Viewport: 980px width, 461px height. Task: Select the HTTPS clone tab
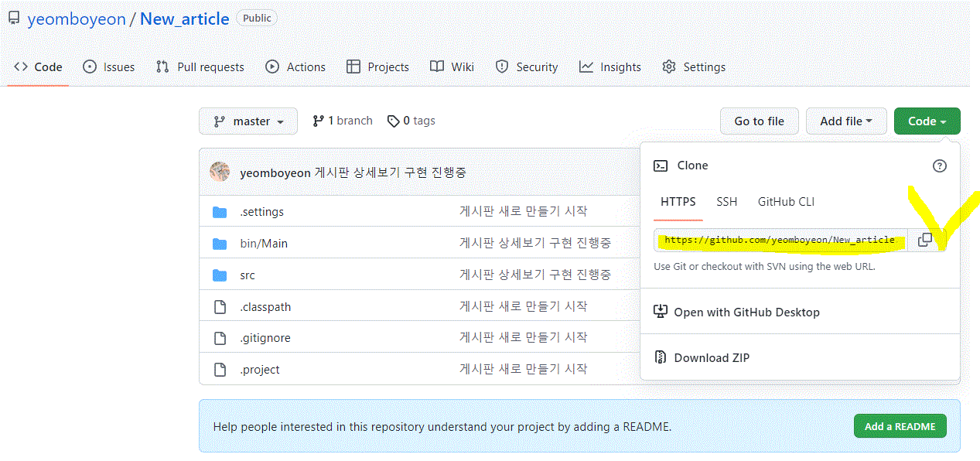click(678, 202)
